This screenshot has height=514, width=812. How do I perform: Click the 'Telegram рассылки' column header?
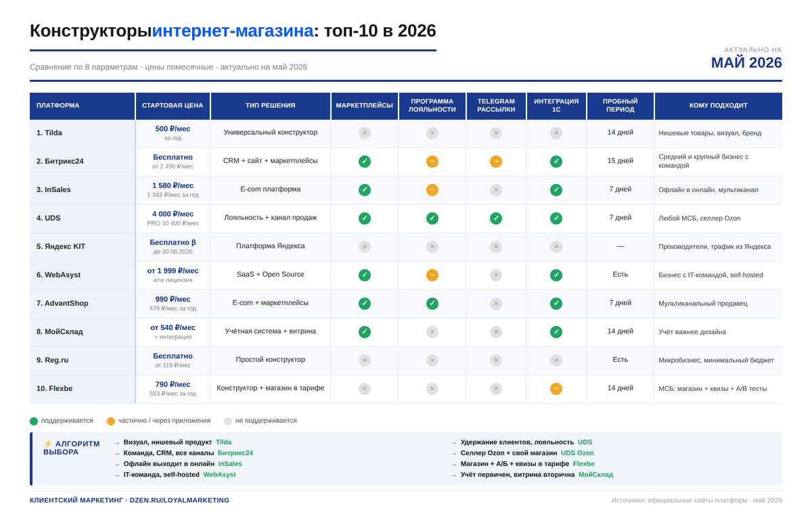[x=496, y=106]
